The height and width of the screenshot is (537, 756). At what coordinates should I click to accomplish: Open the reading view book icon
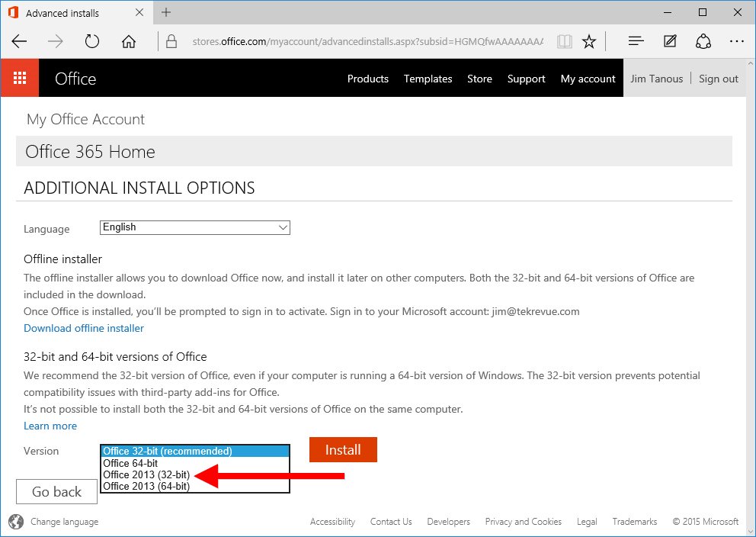tap(564, 41)
